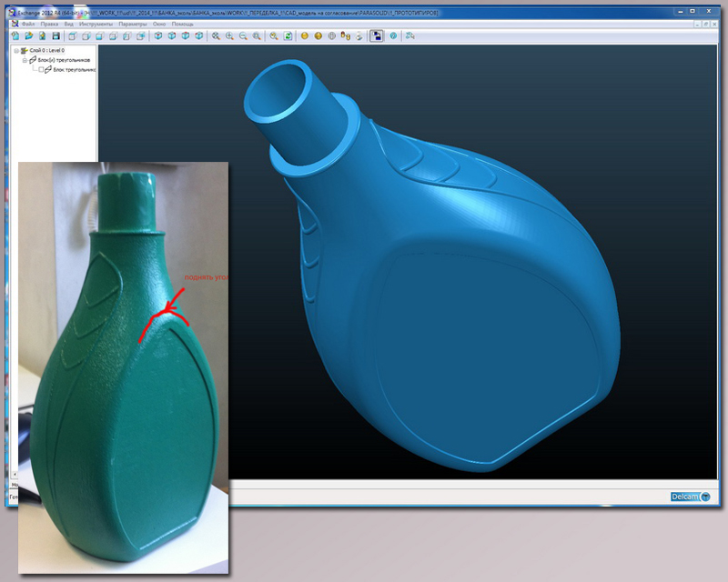Collapse the Слой 0 : Level 0 node
728x582 pixels.
click(16, 51)
